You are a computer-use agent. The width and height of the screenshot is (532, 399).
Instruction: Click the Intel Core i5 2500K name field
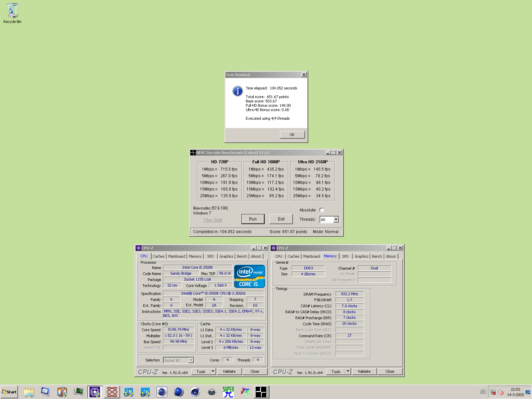(198, 267)
